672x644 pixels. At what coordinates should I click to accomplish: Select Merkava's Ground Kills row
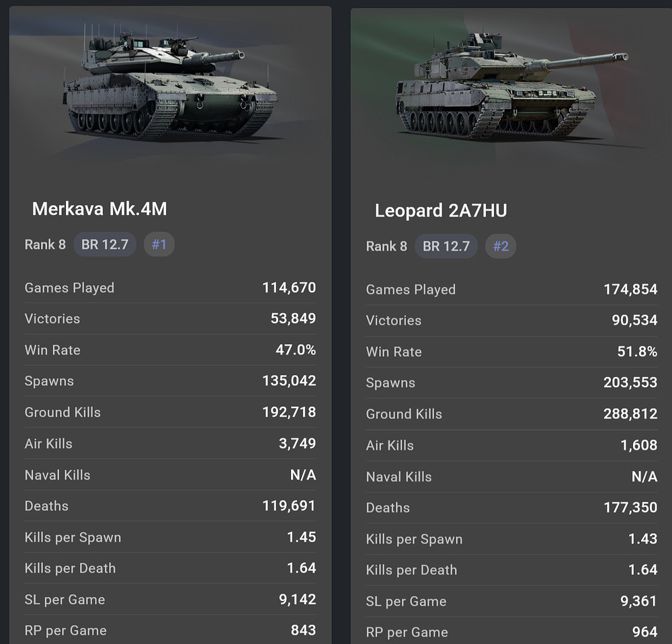click(170, 412)
